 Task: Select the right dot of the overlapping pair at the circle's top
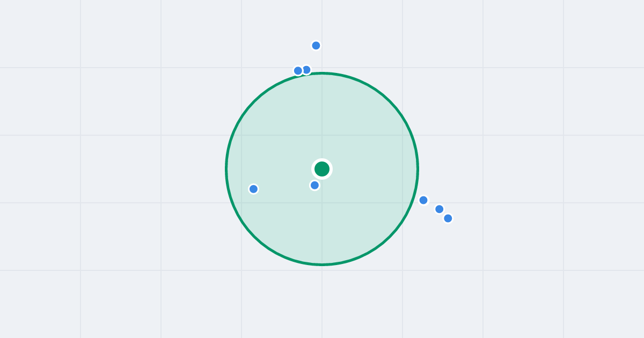tap(306, 70)
